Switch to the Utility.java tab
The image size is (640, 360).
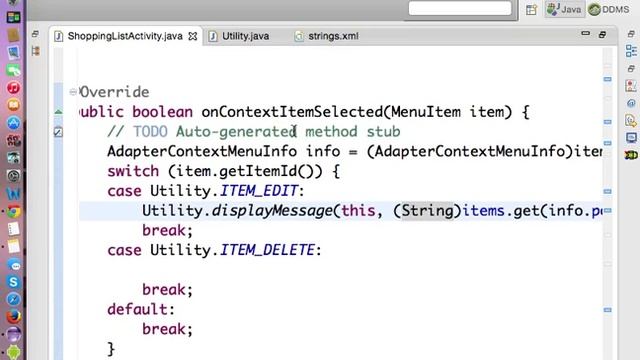(245, 36)
